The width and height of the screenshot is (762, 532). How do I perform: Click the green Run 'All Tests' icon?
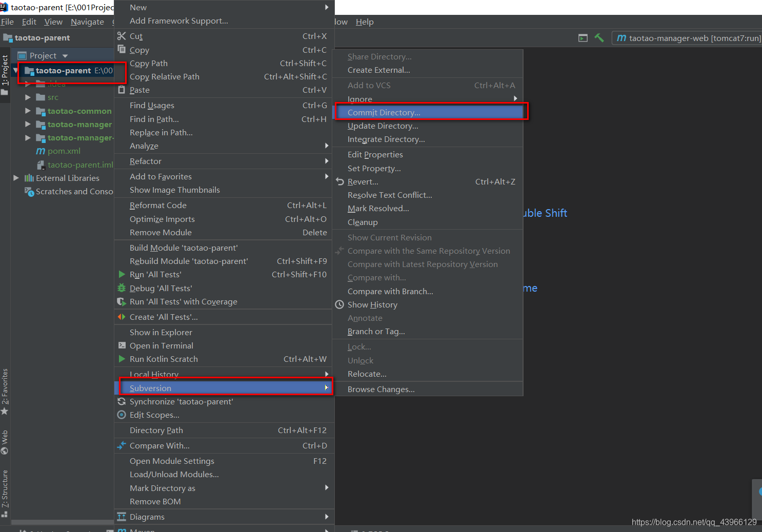click(x=122, y=274)
